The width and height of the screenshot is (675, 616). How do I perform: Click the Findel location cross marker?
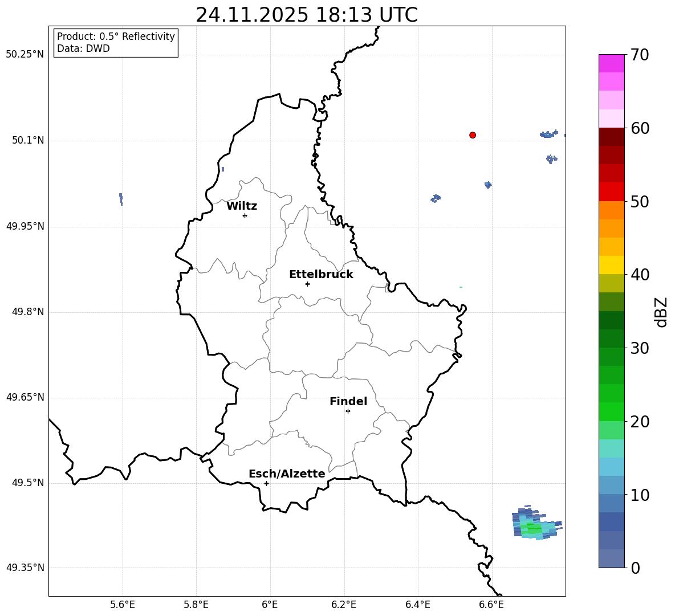[x=348, y=411]
